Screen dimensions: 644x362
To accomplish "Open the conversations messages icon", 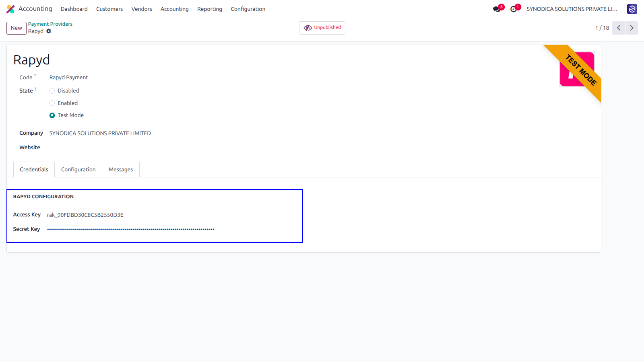I will [497, 9].
